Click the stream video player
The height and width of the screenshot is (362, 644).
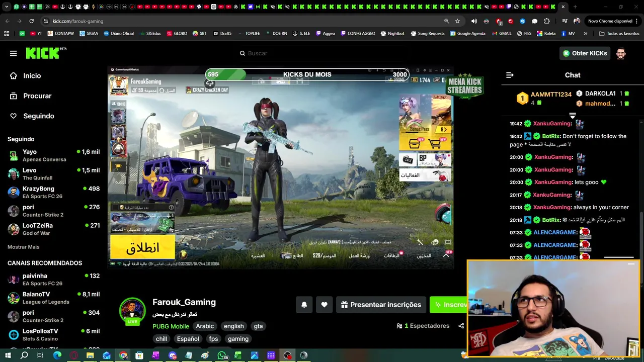(281, 168)
